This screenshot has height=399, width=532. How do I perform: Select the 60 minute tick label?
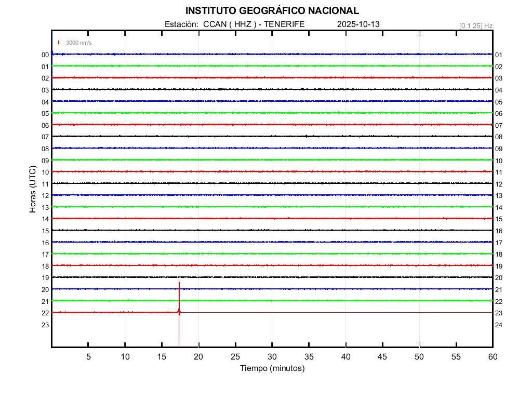tap(492, 356)
